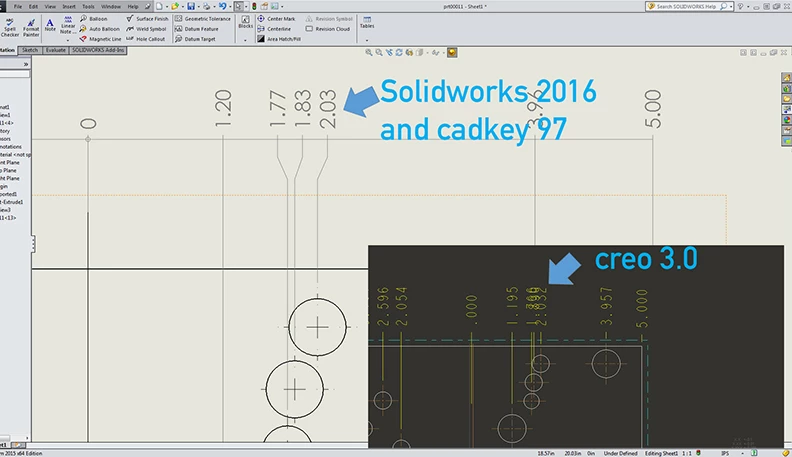The height and width of the screenshot is (457, 792).
Task: Open the Window menu
Action: pyautogui.click(x=111, y=7)
